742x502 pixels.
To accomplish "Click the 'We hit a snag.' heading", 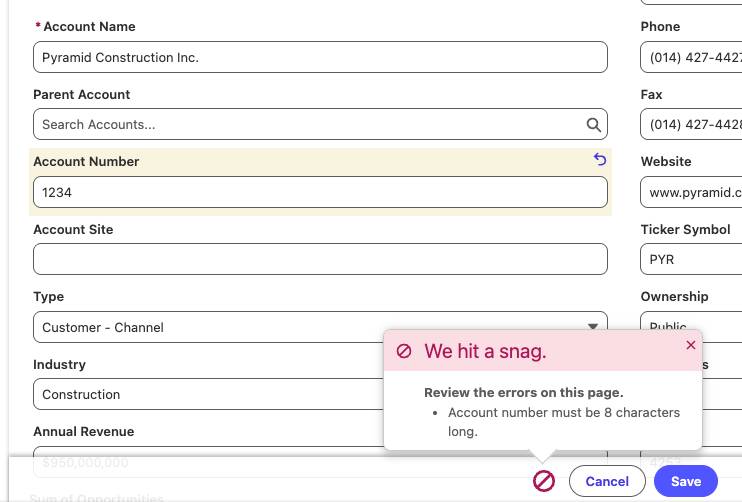I will click(485, 352).
